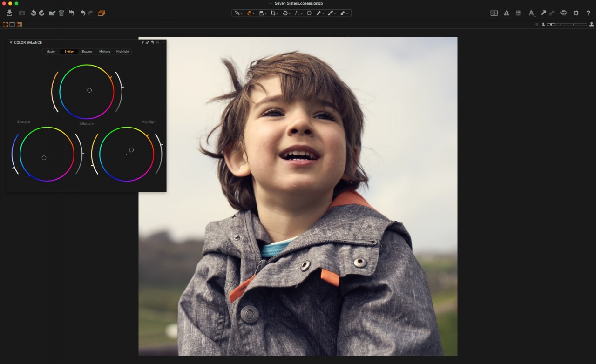Open Capture One preferences gear
The image size is (596, 364).
(576, 13)
